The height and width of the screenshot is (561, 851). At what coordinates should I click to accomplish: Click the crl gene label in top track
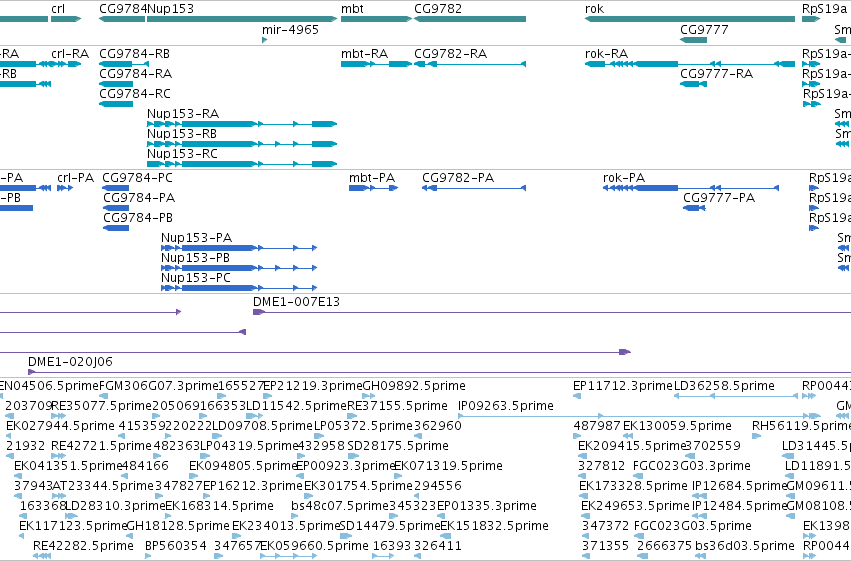[x=58, y=9]
